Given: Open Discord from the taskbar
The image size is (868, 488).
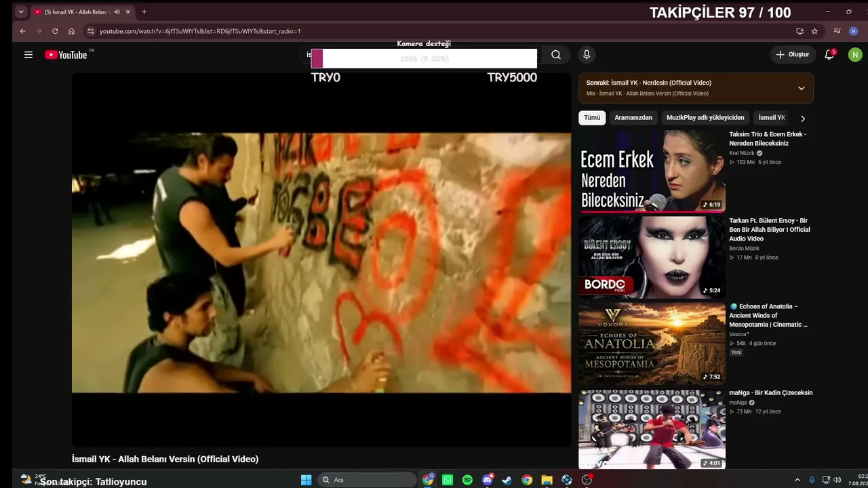Looking at the screenshot, I should tap(488, 480).
